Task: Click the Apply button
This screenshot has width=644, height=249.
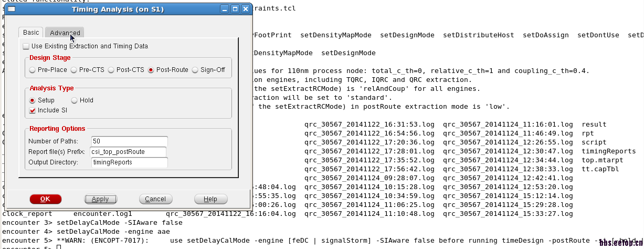Action: 100,199
